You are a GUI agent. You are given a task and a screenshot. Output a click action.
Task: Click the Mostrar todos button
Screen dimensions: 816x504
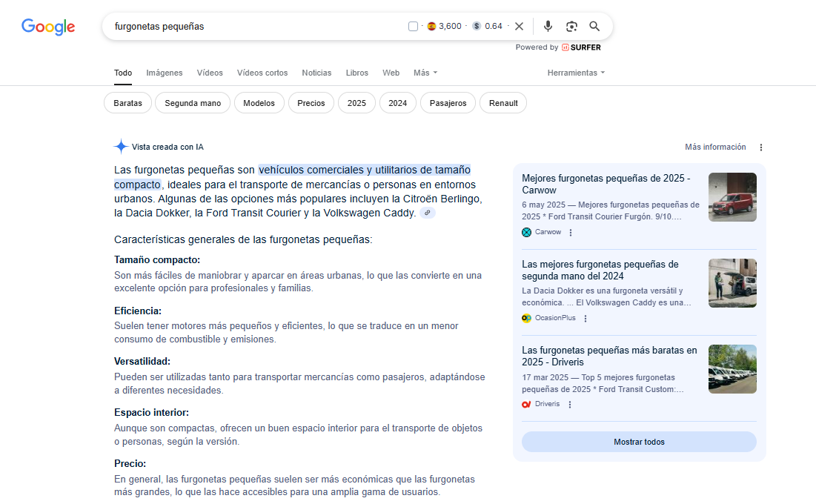click(x=639, y=442)
